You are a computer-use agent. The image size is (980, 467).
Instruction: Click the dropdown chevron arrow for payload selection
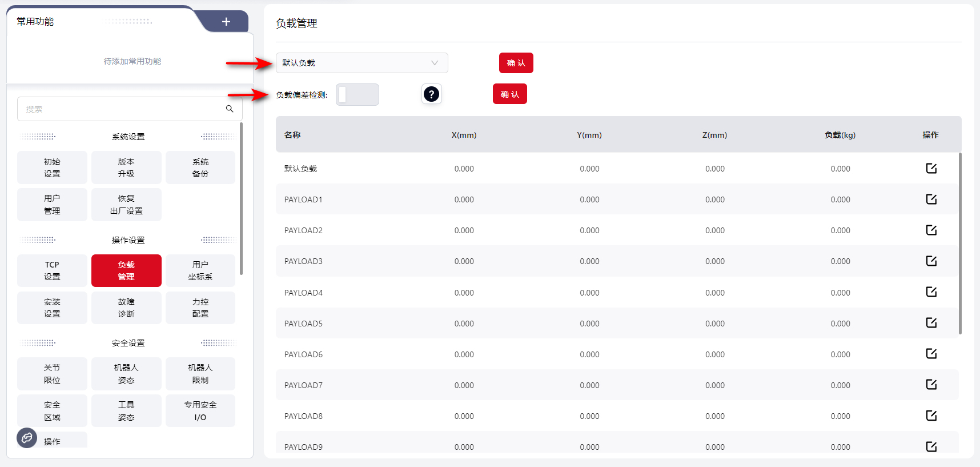[x=435, y=63]
